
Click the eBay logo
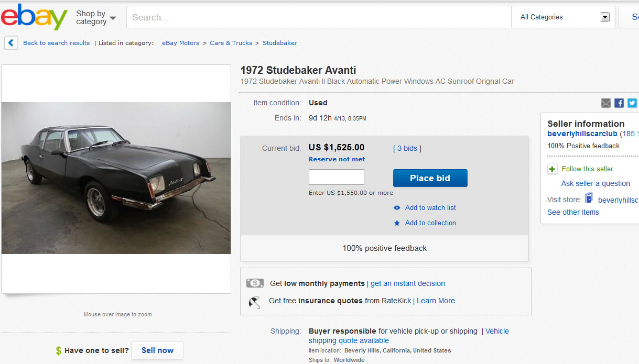tap(34, 17)
